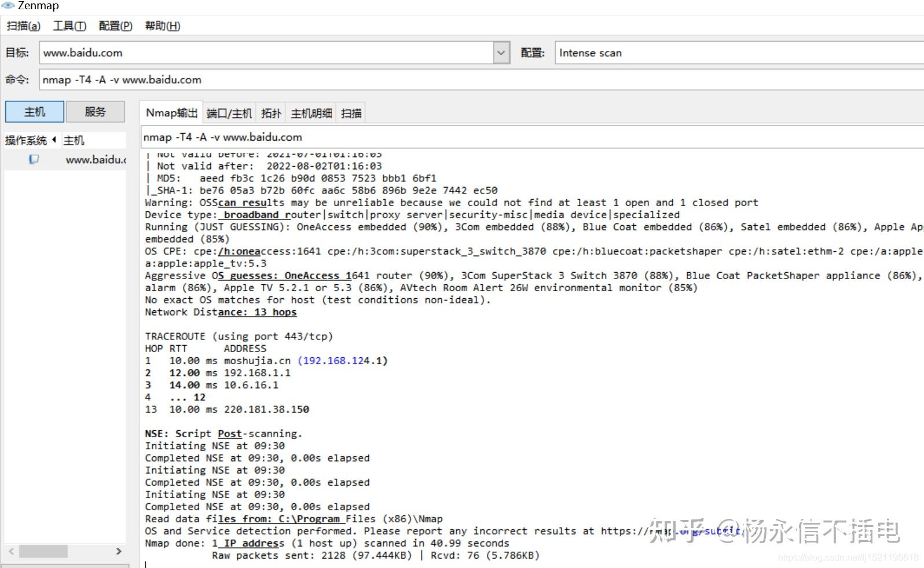Click hop 3 address 10.6.16.1
924x568 pixels.
[251, 385]
